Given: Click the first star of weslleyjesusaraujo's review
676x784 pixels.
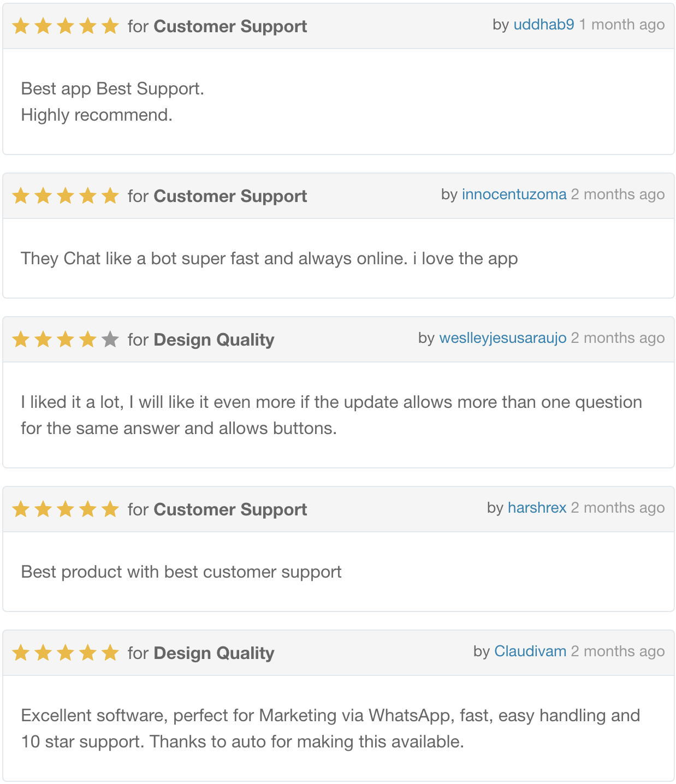Looking at the screenshot, I should click(21, 340).
